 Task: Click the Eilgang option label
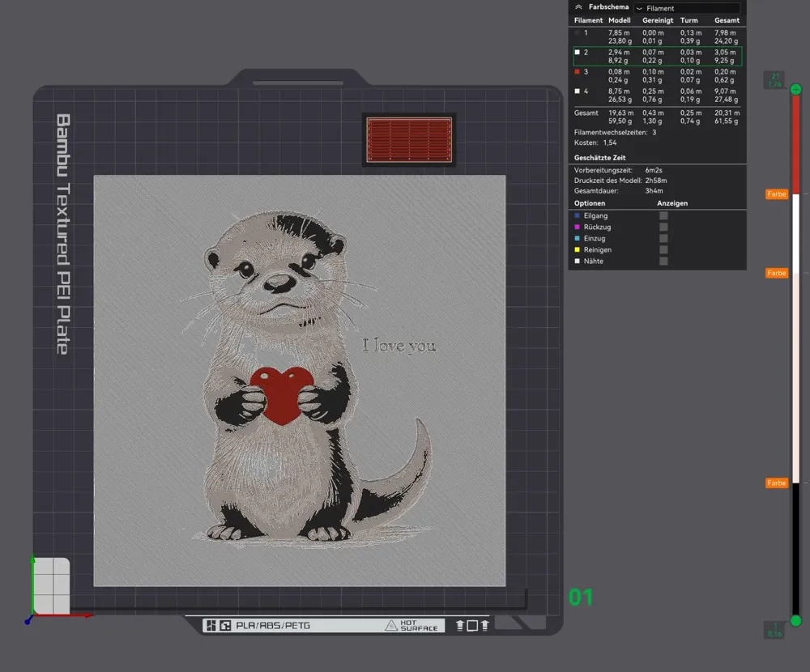[x=595, y=216]
